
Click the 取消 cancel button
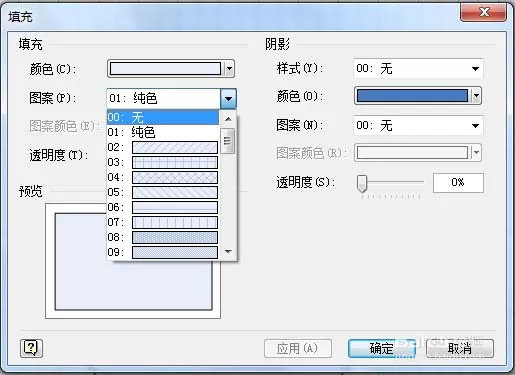pos(460,349)
